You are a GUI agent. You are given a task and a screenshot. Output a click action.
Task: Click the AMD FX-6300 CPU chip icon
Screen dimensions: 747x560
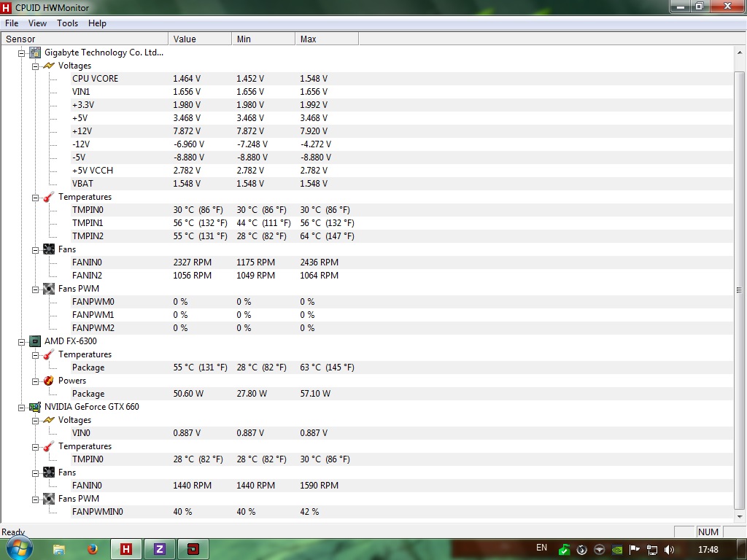(35, 341)
